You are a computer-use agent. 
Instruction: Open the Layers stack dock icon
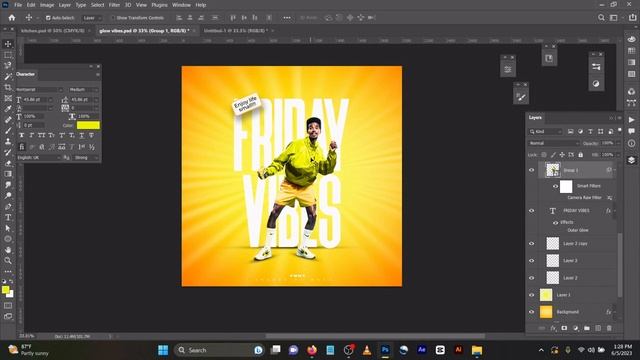[631, 160]
